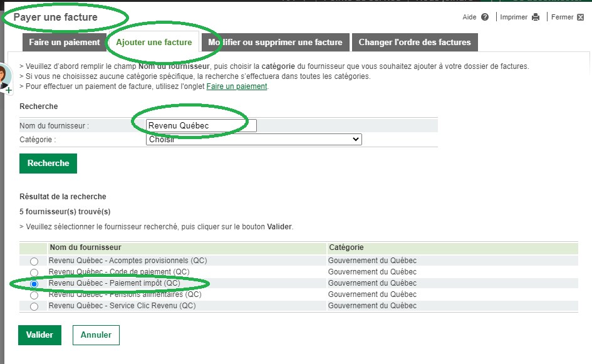This screenshot has width=592, height=364.
Task: Click Gouvernement du Québec in Acomptes provisionnels row
Action: (x=372, y=261)
